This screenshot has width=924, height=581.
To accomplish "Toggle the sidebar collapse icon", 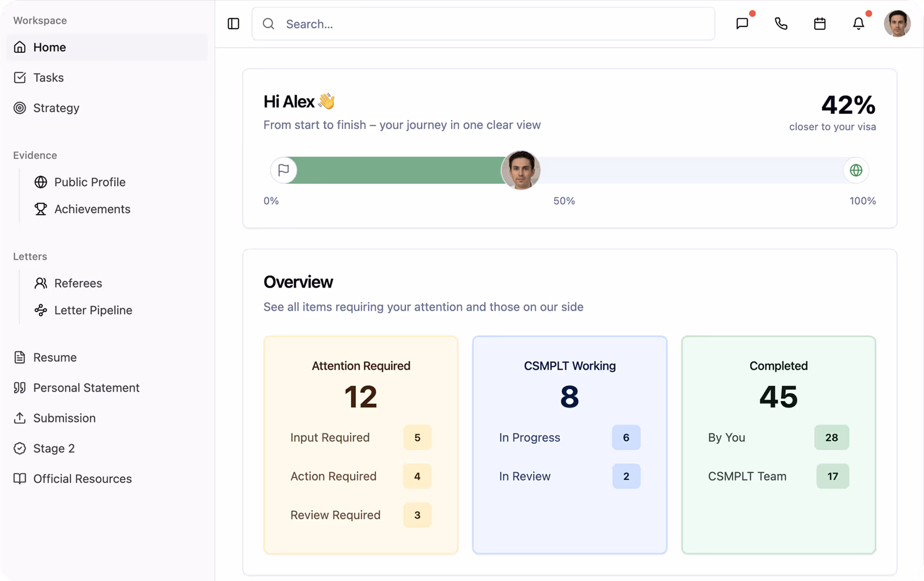I will click(x=233, y=24).
